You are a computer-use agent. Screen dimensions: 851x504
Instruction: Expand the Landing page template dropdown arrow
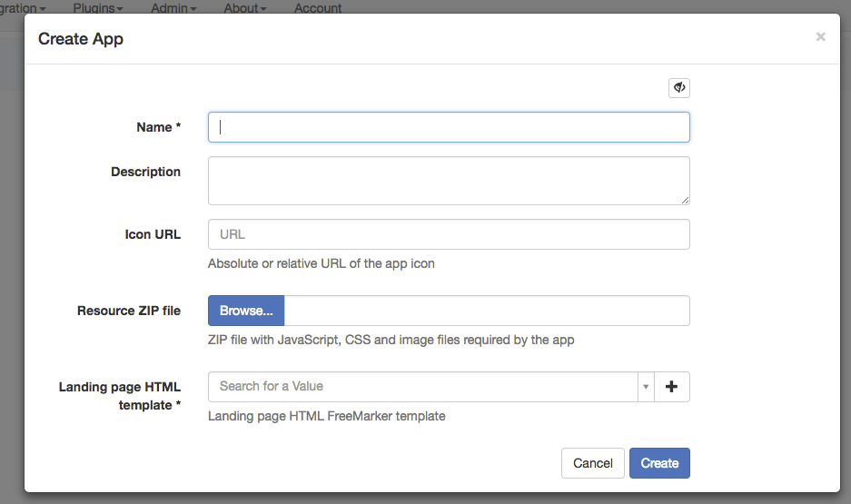646,387
